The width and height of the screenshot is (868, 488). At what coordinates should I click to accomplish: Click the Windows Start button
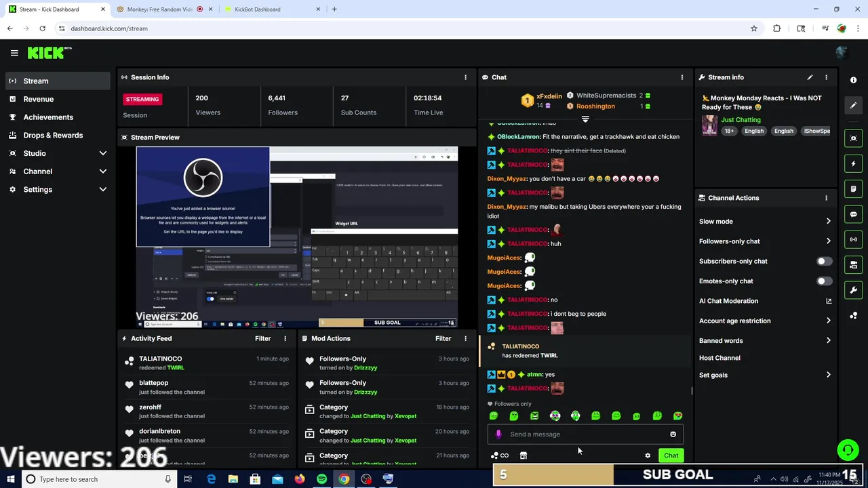point(9,479)
